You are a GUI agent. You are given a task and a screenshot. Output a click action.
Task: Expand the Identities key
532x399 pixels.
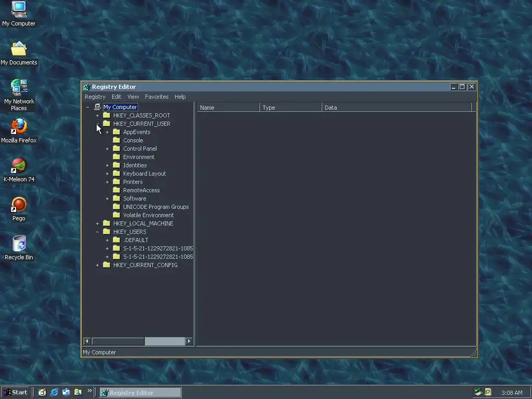click(107, 165)
